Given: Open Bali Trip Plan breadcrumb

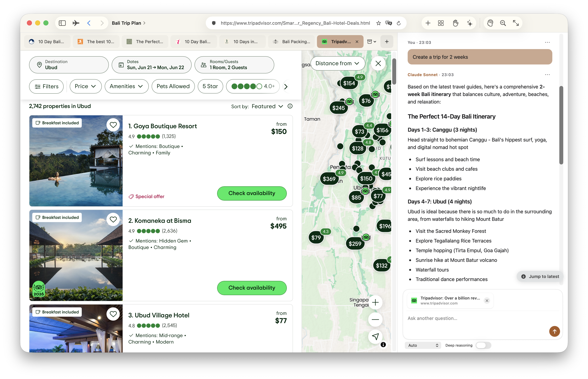Looking at the screenshot, I should (x=129, y=23).
